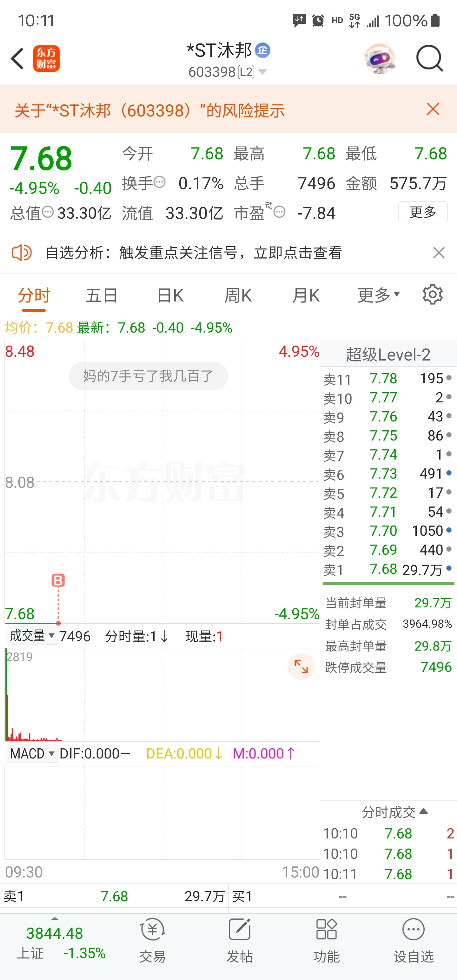Viewport: 457px width, 980px height.
Task: Expand stock code dropdown arrow
Action: [262, 71]
